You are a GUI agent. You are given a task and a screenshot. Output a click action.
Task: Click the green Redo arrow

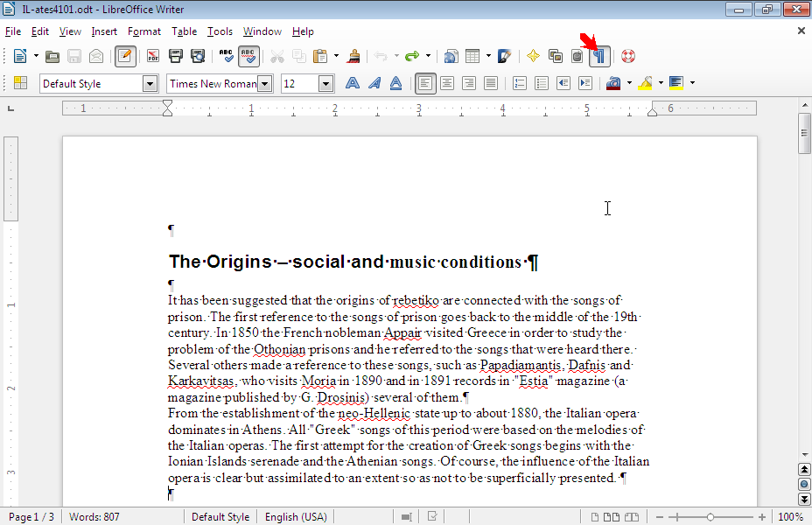(x=412, y=56)
